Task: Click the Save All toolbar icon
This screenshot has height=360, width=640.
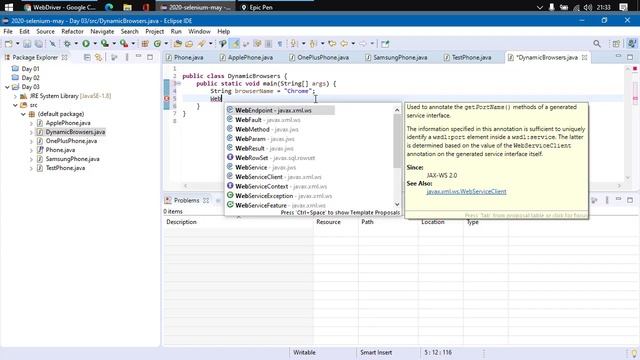Action: pos(38,44)
